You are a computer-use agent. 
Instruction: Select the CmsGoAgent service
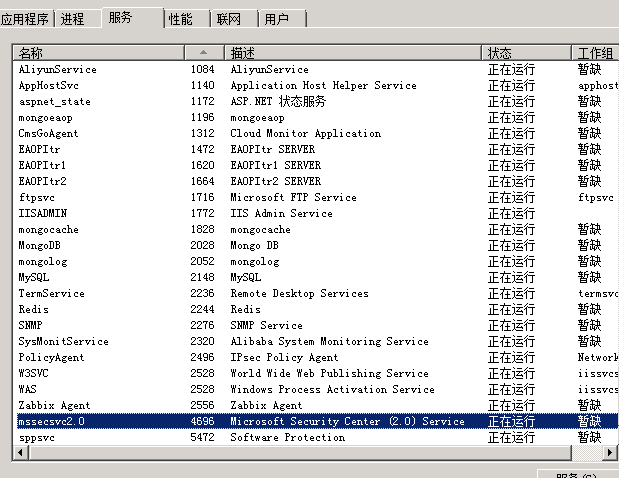tap(48, 133)
